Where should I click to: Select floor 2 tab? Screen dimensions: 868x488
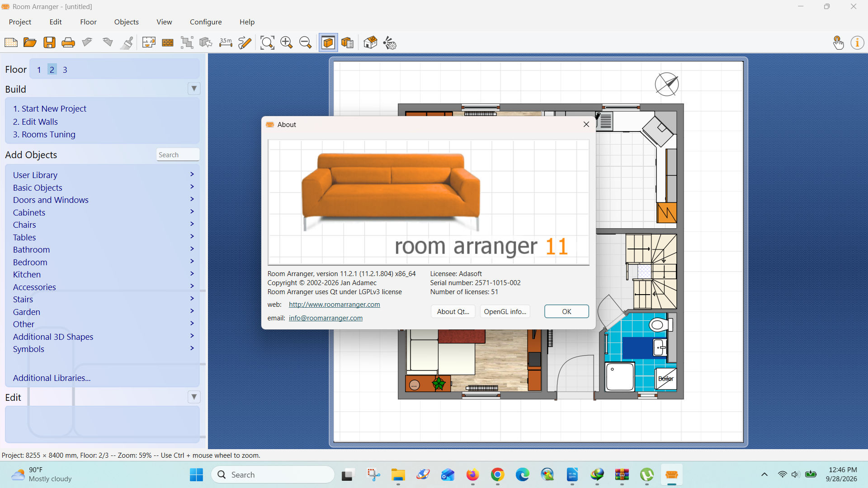point(52,70)
